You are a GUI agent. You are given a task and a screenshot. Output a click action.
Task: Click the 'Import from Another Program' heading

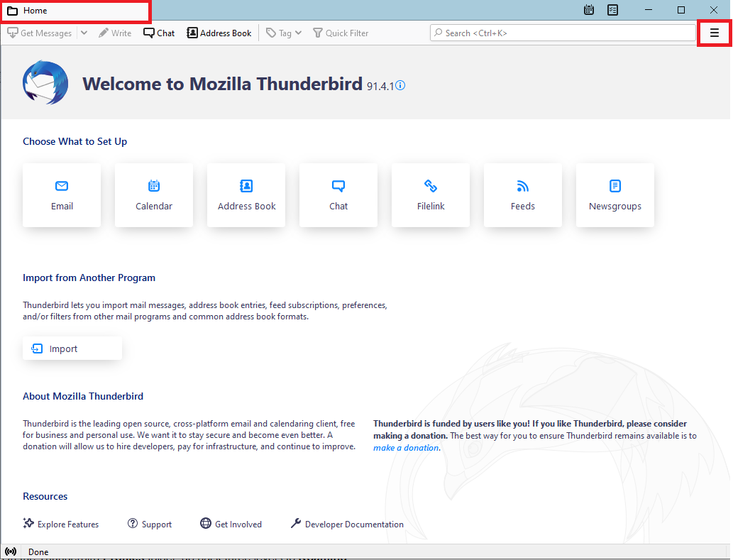tap(89, 278)
